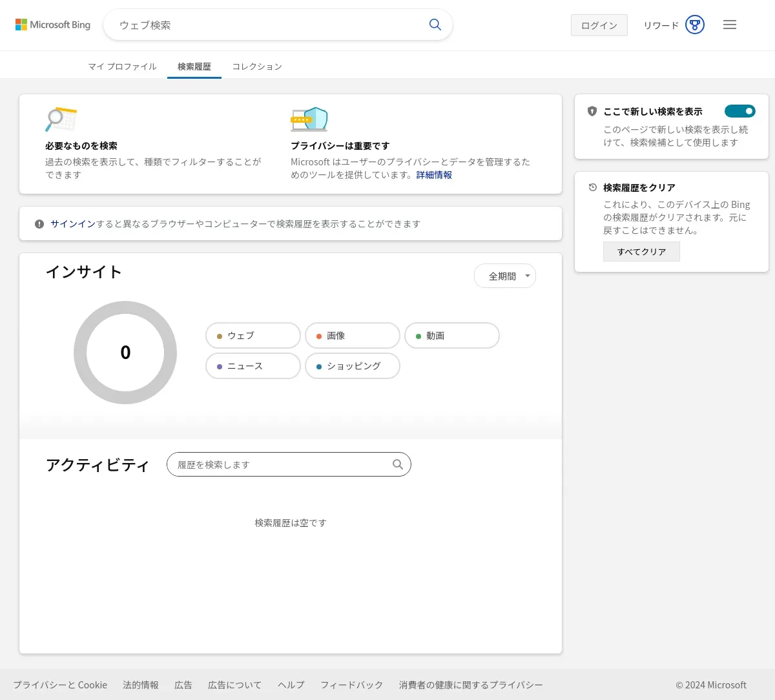Click the clear history clock icon
The image size is (775, 700).
592,187
